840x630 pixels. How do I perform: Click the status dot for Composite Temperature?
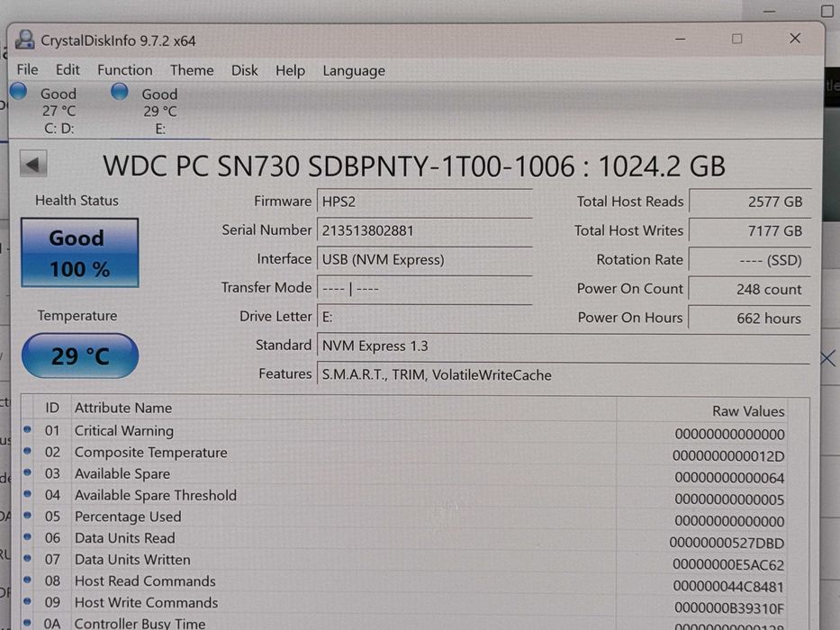(x=27, y=451)
